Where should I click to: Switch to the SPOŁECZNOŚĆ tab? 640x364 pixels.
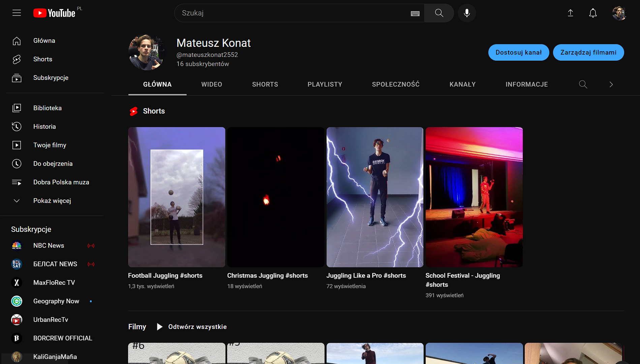pos(396,84)
